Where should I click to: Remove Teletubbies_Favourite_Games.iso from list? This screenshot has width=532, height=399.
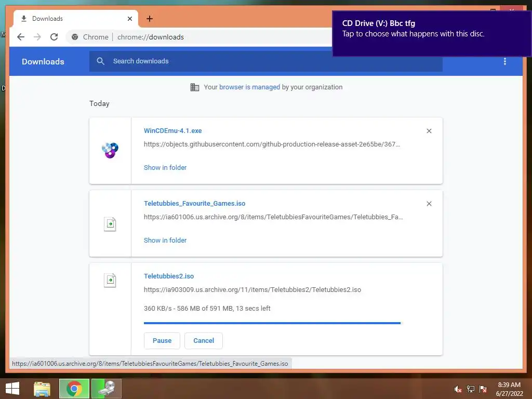click(429, 204)
